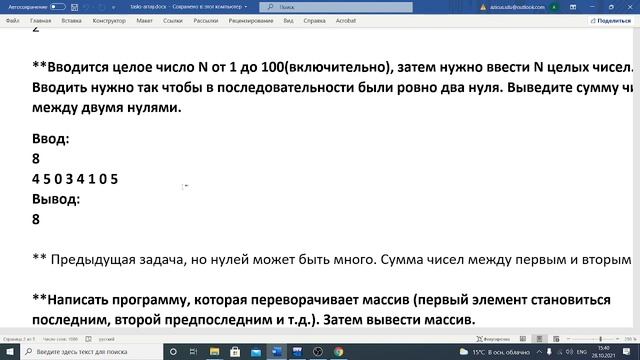Switch to the Вид tab
The height and width of the screenshot is (360, 640).
[x=288, y=20]
